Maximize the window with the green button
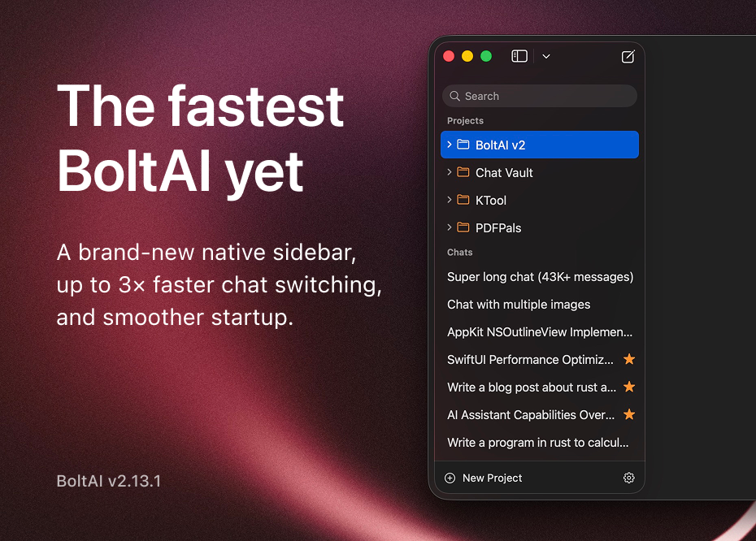Screen dimensions: 756x541 point(486,56)
